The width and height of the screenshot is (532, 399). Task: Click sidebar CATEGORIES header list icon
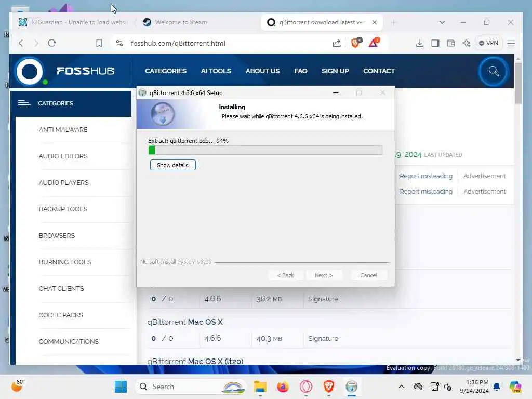[x=24, y=103]
